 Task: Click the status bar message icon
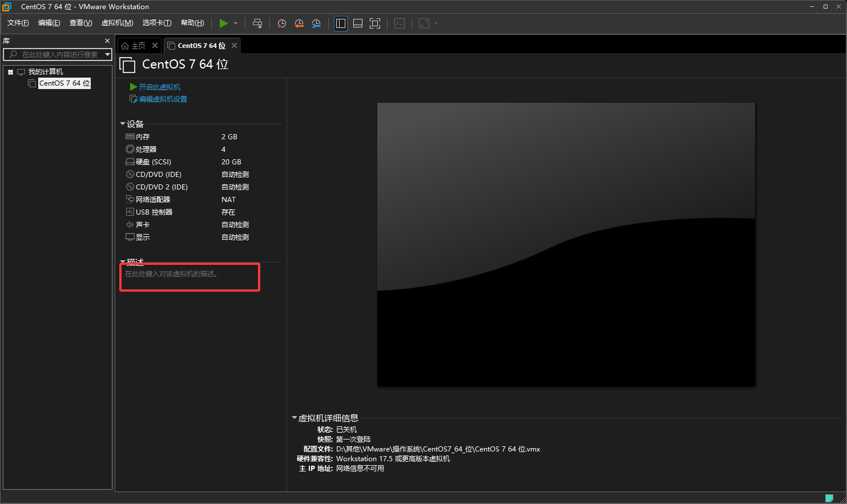pos(829,498)
